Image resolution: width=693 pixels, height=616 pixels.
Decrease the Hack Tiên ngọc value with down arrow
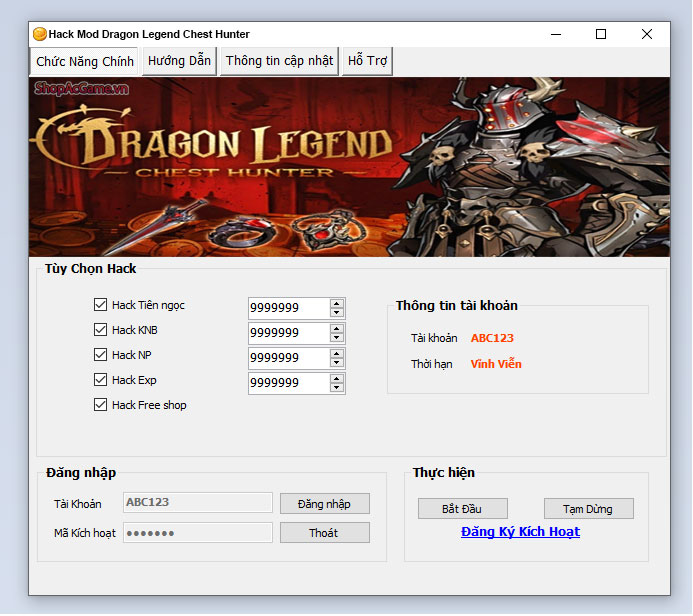[337, 312]
